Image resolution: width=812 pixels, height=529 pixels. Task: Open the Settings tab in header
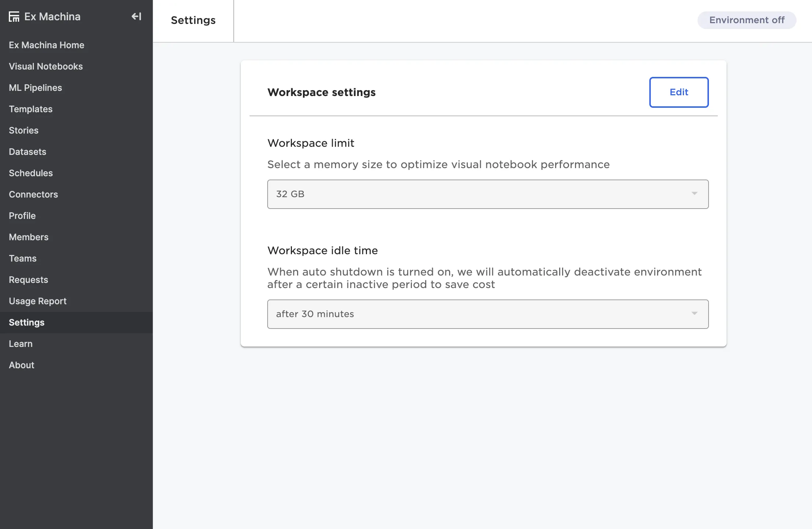point(193,21)
